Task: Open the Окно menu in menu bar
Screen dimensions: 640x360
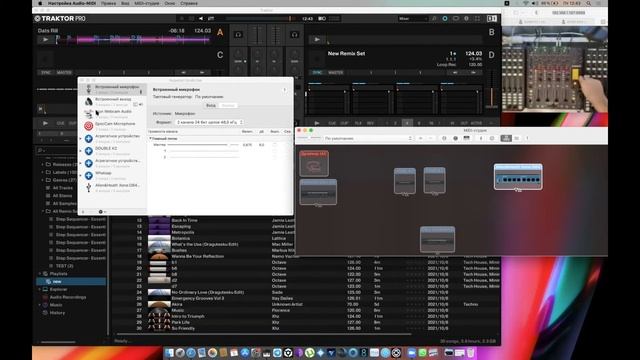Action: (x=170, y=3)
